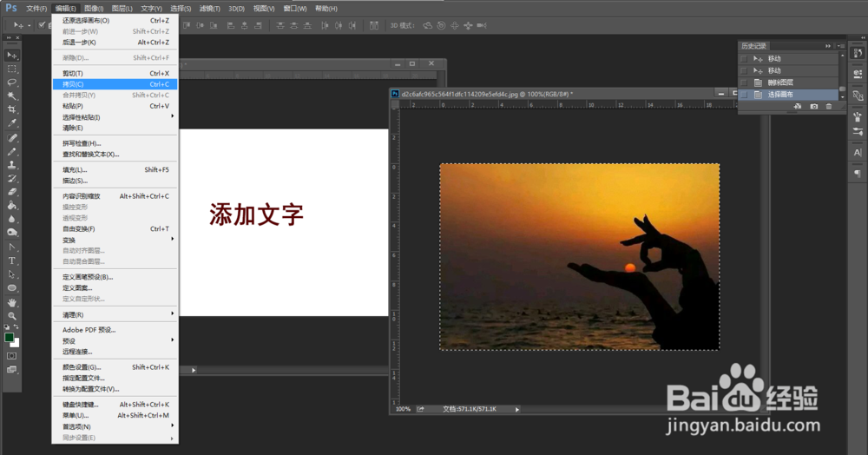868x455 pixels.
Task: Select the Crop tool
Action: pos(11,109)
